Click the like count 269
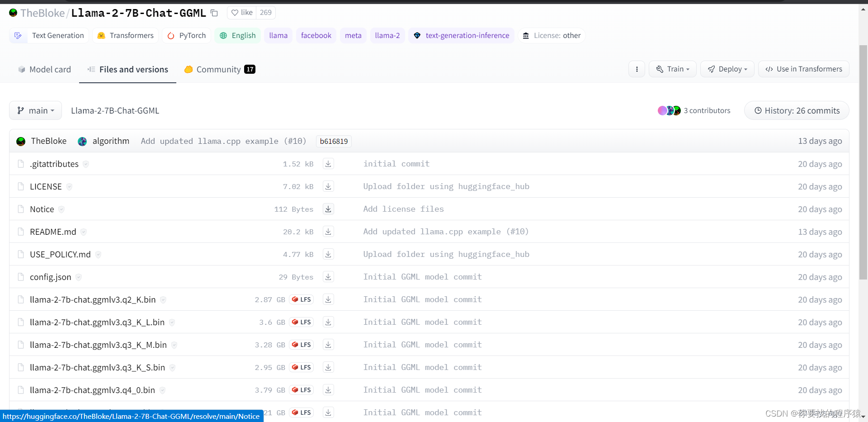 coord(266,13)
